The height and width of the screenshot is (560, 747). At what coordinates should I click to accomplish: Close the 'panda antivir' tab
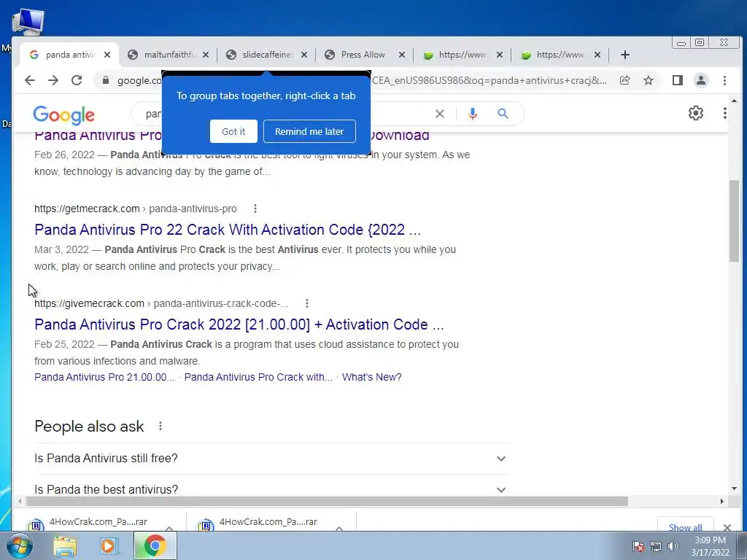click(107, 55)
